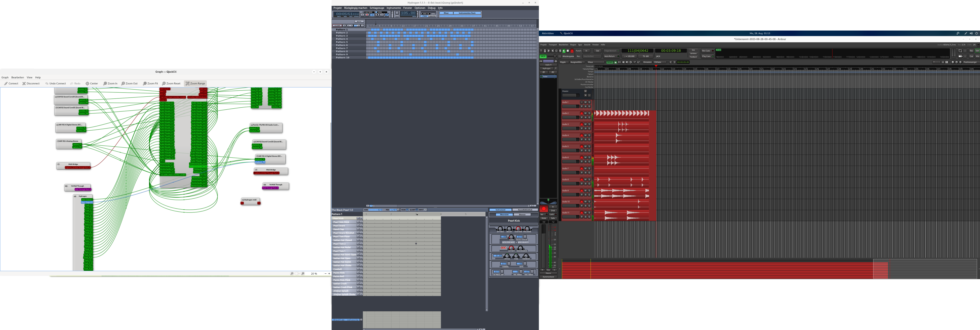The height and width of the screenshot is (330, 980).
Task: Disable record arm on Audio 9
Action: point(582,191)
